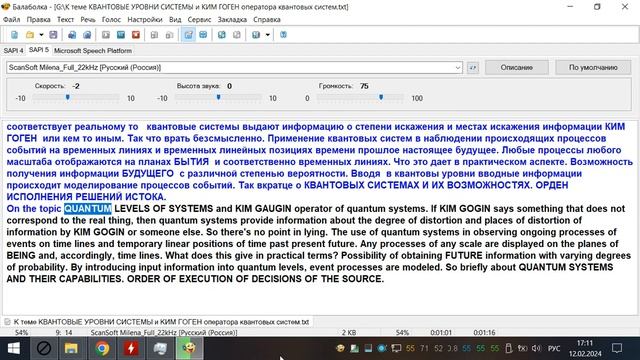Click the Split and Convert to Audio icon
This screenshot has width=640, height=360.
click(x=87, y=35)
